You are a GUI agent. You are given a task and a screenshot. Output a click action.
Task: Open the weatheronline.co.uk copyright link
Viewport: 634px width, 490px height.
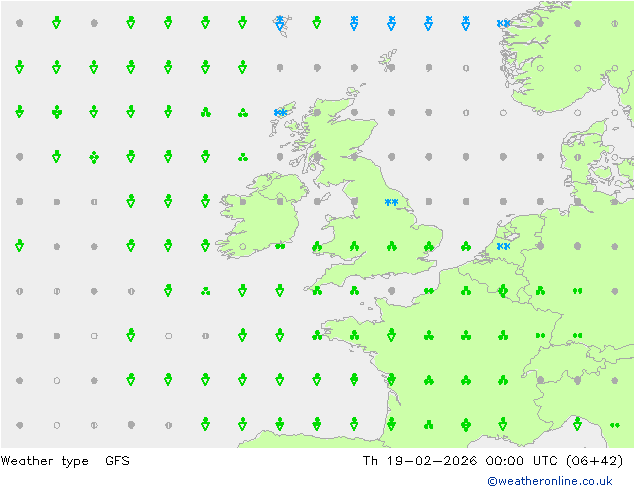click(550, 481)
